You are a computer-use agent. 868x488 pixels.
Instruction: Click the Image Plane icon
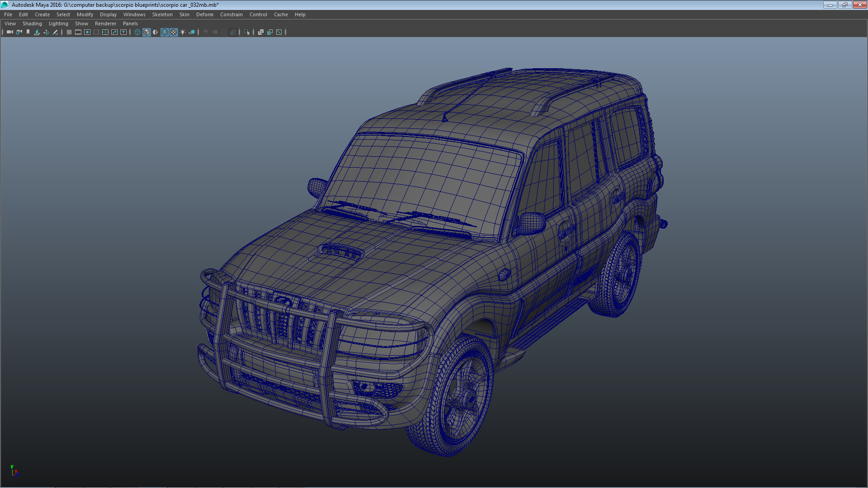[37, 32]
